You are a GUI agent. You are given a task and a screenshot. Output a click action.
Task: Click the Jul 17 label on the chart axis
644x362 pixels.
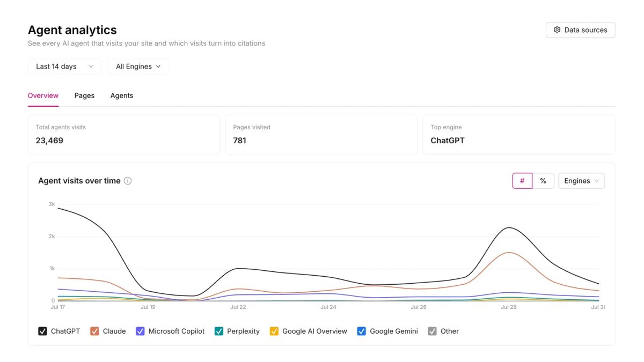click(x=58, y=307)
